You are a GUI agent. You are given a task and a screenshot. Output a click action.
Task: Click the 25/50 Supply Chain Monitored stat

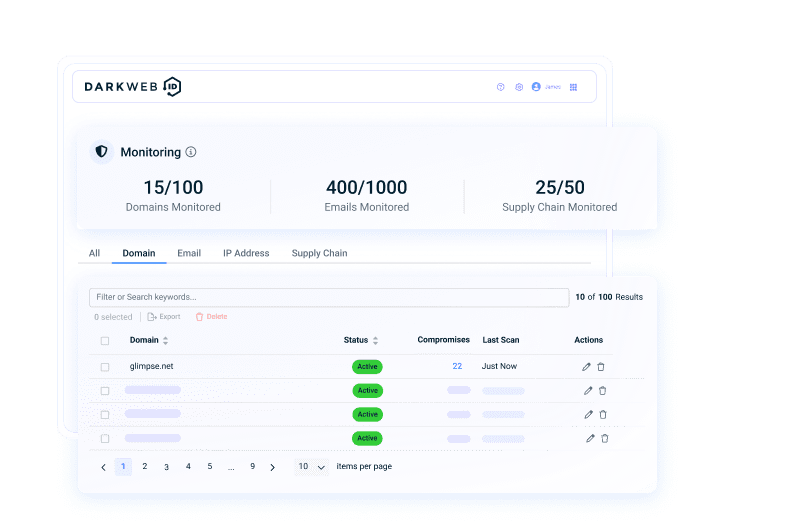click(559, 195)
